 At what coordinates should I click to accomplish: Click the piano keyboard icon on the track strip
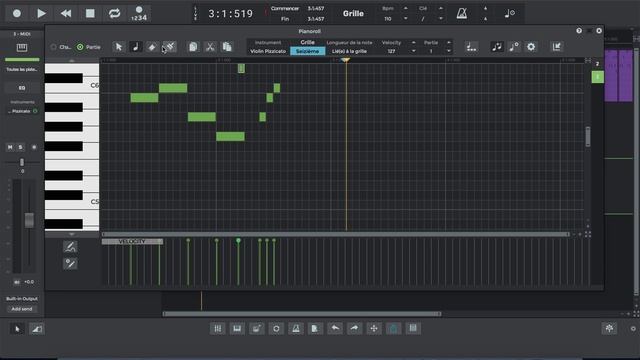pyautogui.click(x=22, y=48)
